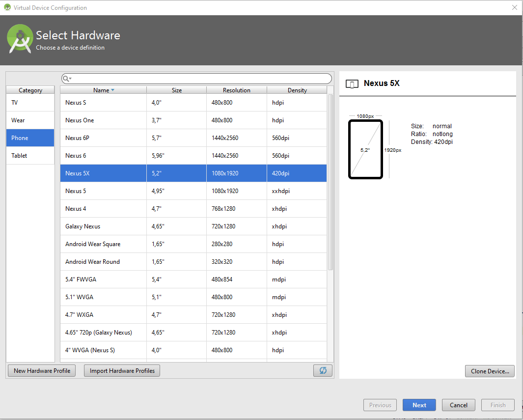Select the Nexus 5 row name
Image resolution: width=523 pixels, height=420 pixels.
point(76,191)
